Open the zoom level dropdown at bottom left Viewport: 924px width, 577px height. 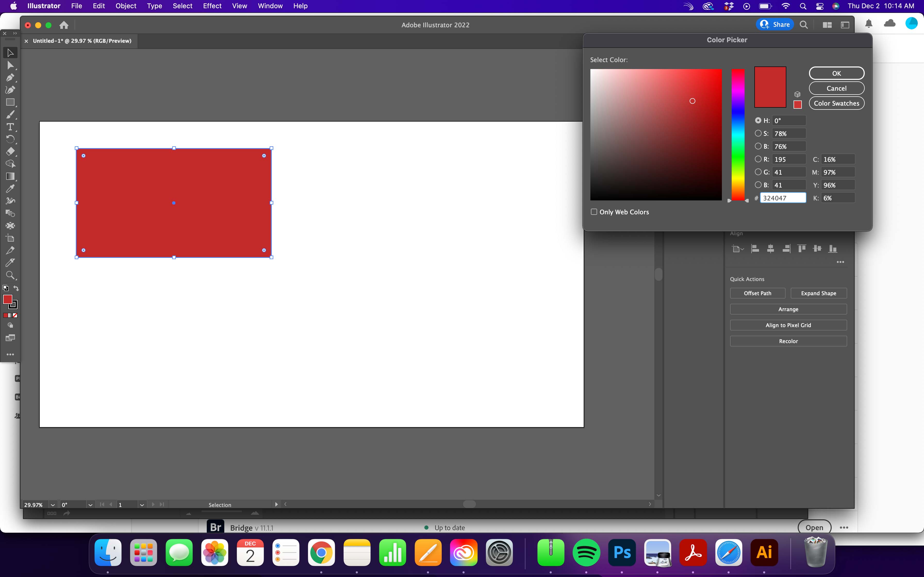click(52, 505)
